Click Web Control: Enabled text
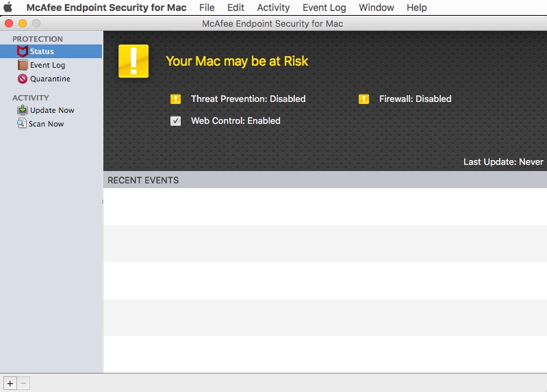547x392 pixels. coord(236,120)
